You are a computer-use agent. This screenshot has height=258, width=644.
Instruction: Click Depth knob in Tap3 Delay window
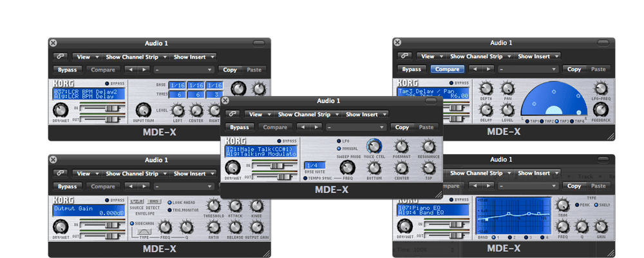[486, 88]
